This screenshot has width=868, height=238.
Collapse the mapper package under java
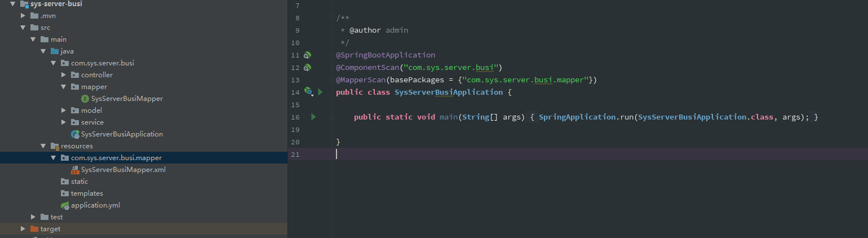pos(64,87)
